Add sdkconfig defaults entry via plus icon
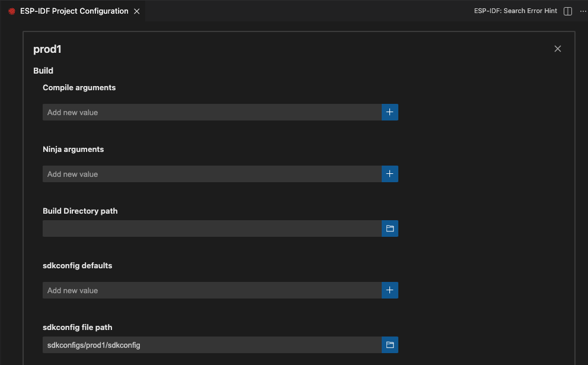The image size is (588, 365). 389,290
